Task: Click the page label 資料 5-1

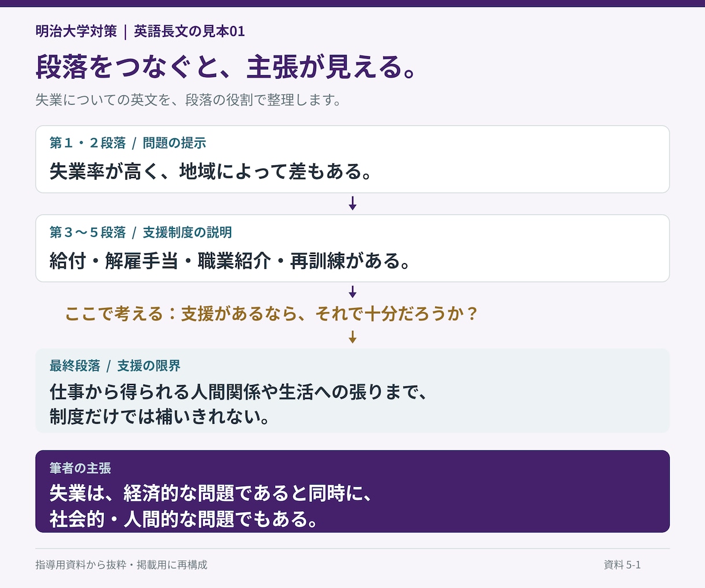Action: [x=622, y=565]
